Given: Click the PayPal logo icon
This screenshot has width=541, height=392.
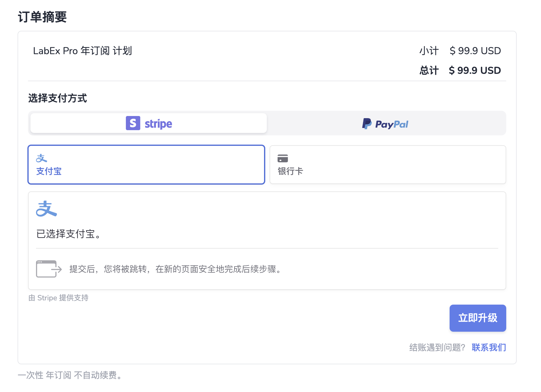Looking at the screenshot, I should point(367,123).
